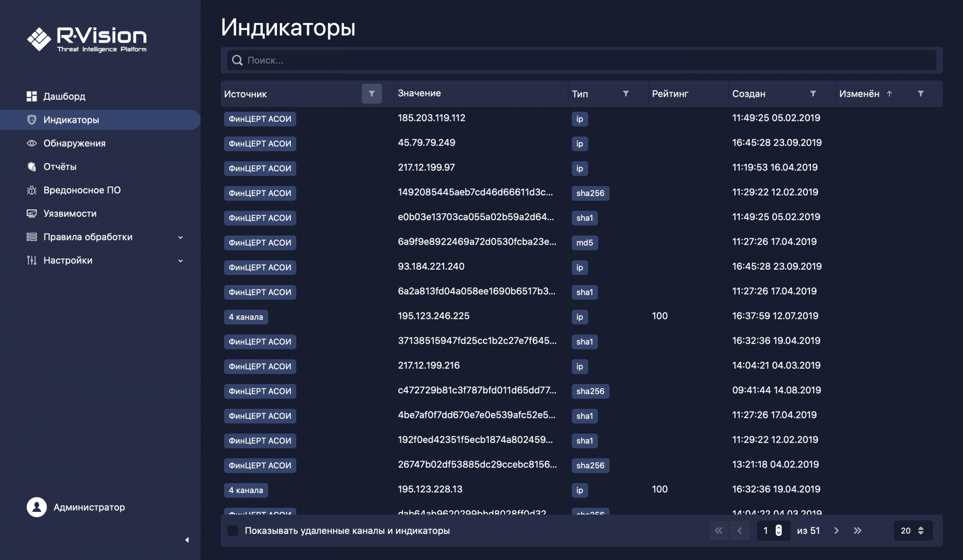Collapse the sidebar with the arrow

click(187, 540)
